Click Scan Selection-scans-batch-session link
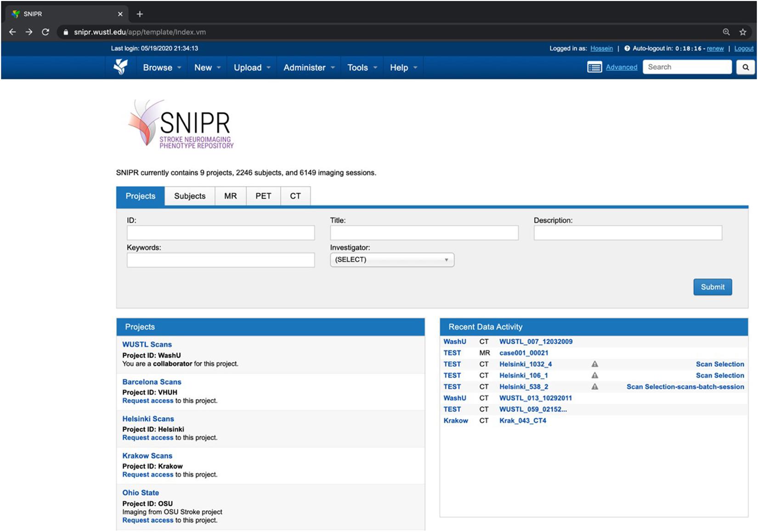 pyautogui.click(x=685, y=386)
